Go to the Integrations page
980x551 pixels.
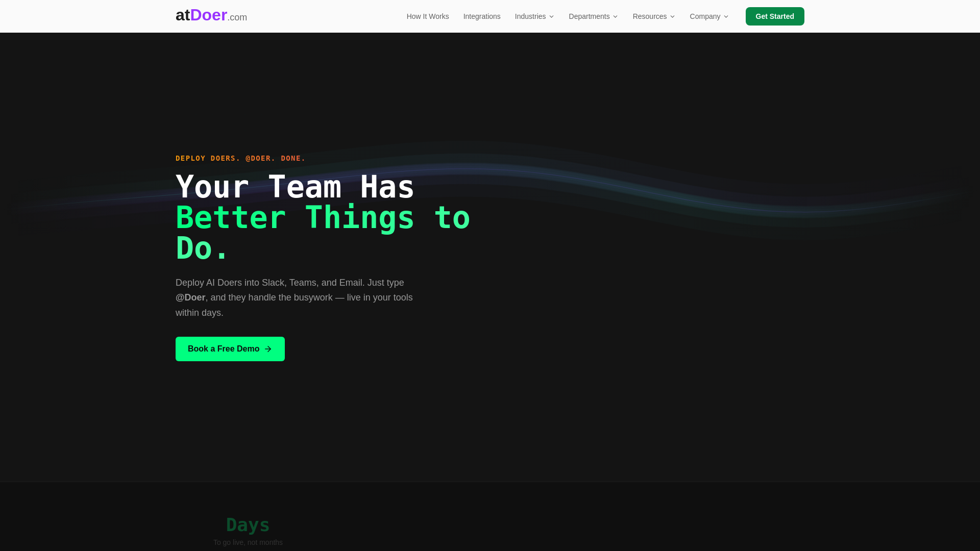click(x=482, y=16)
